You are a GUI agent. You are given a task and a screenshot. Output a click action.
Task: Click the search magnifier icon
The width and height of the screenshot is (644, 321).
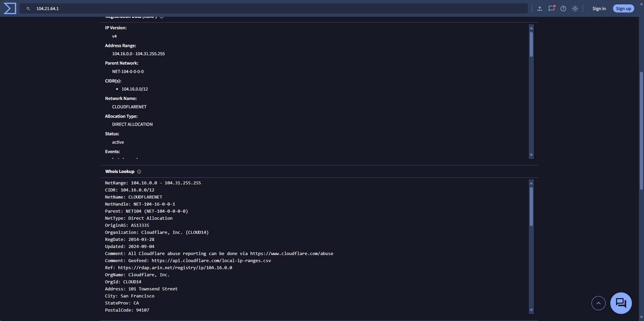click(x=28, y=9)
